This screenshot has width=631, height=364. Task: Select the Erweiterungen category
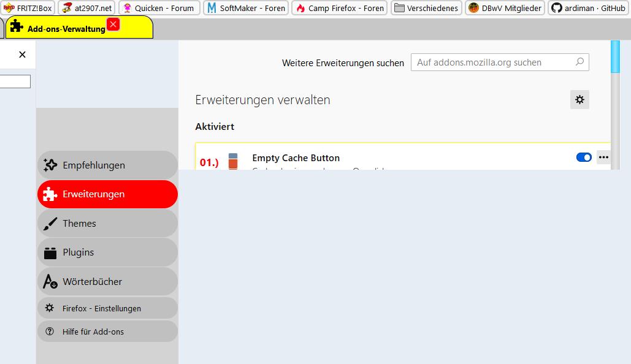pyautogui.click(x=107, y=194)
